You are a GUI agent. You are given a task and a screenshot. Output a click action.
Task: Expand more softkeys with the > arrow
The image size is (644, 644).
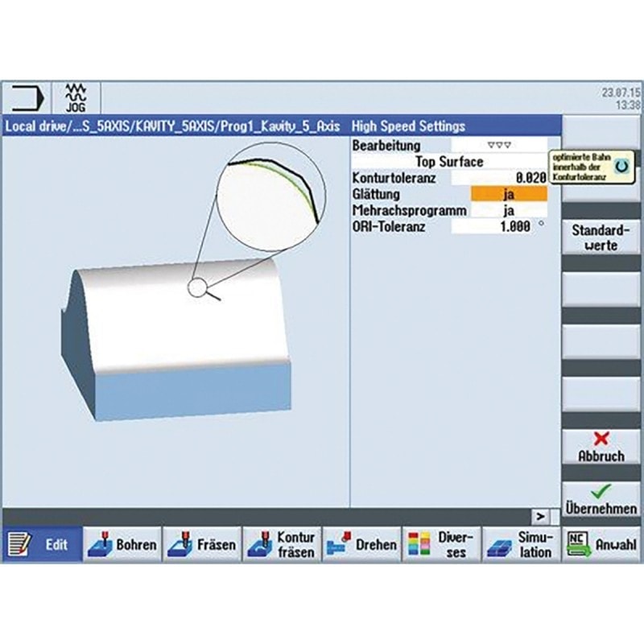[541, 516]
